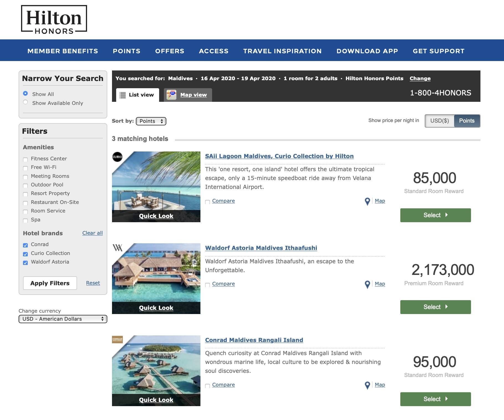Open the Change currency dropdown

63,319
